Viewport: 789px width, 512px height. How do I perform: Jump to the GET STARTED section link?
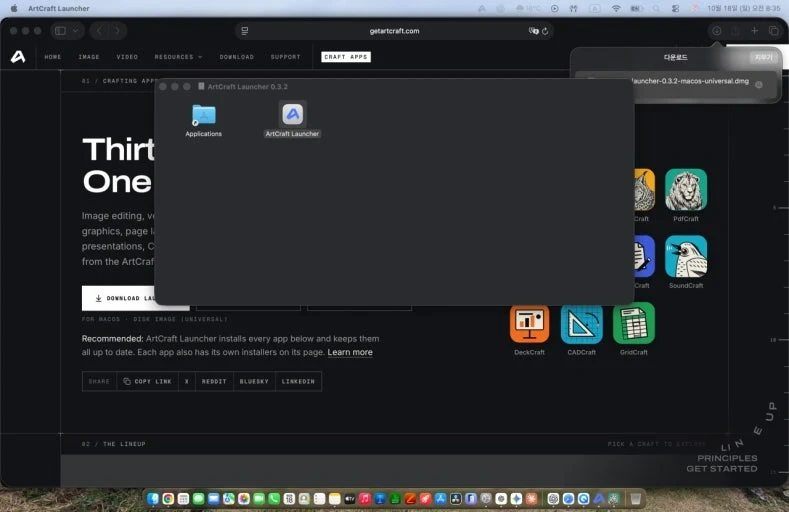click(722, 469)
